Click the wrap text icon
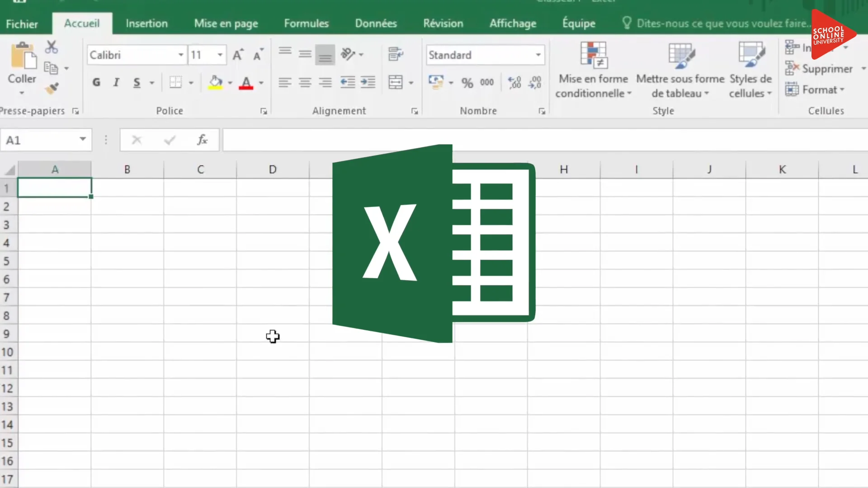868x488 pixels. point(396,55)
